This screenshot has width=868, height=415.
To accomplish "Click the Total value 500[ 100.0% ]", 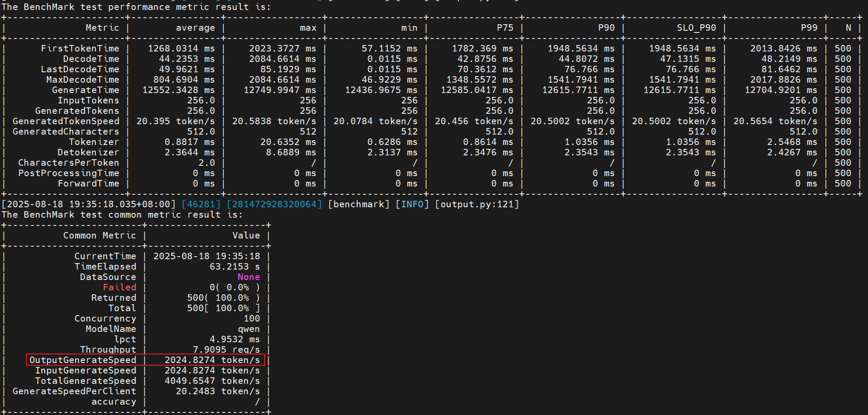I will (223, 308).
